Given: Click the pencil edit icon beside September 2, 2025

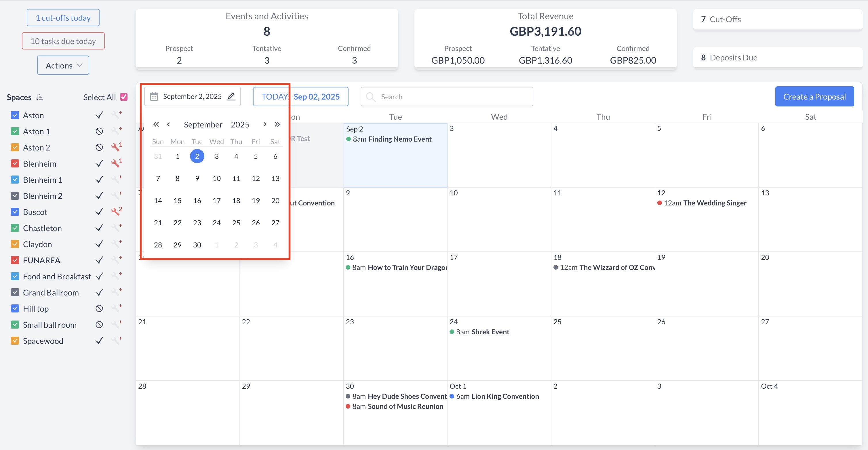Looking at the screenshot, I should (231, 96).
